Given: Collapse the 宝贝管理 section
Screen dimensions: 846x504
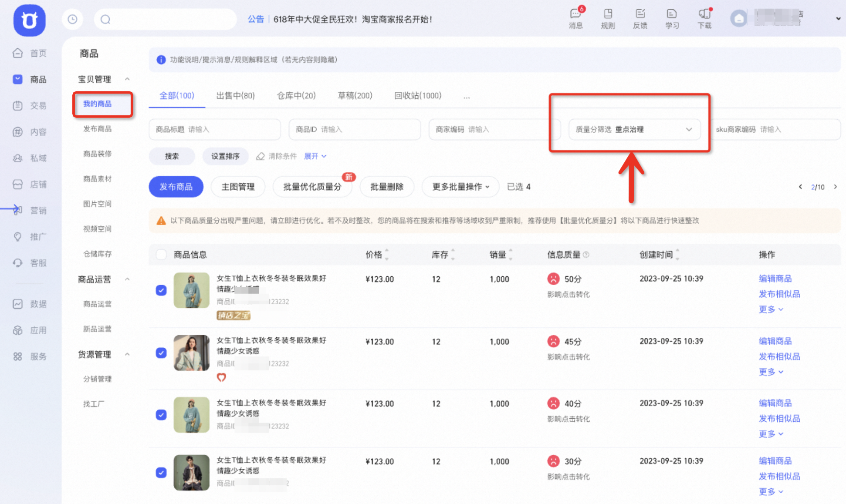Looking at the screenshot, I should [x=127, y=79].
